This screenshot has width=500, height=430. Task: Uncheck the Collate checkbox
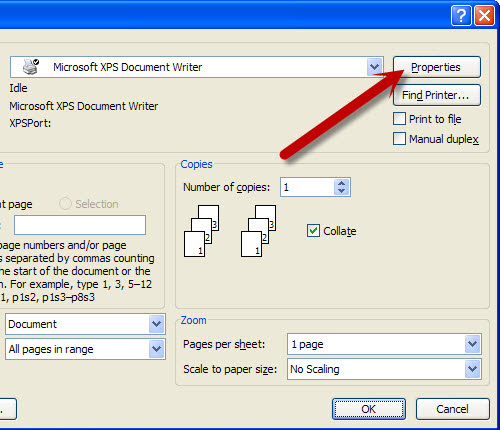(313, 231)
